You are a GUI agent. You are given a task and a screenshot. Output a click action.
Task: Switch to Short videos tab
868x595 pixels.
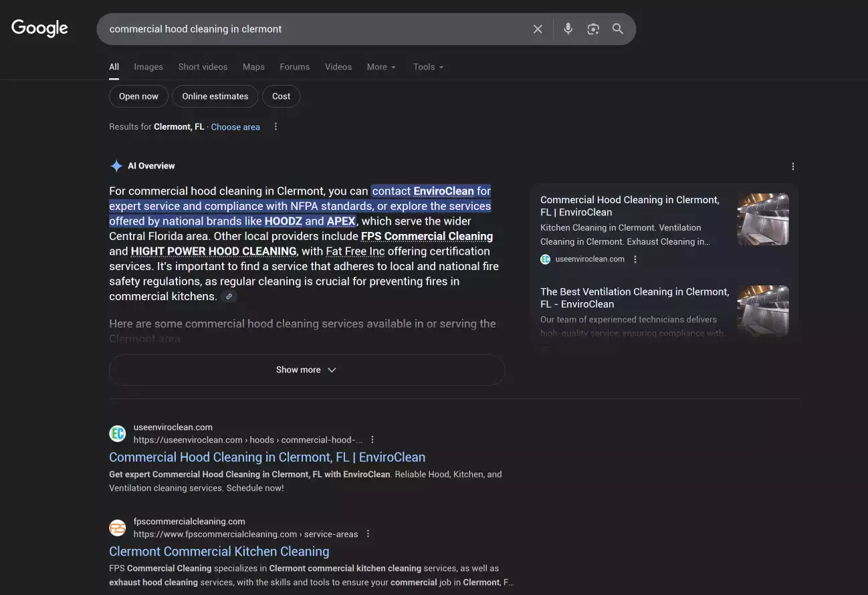[203, 67]
